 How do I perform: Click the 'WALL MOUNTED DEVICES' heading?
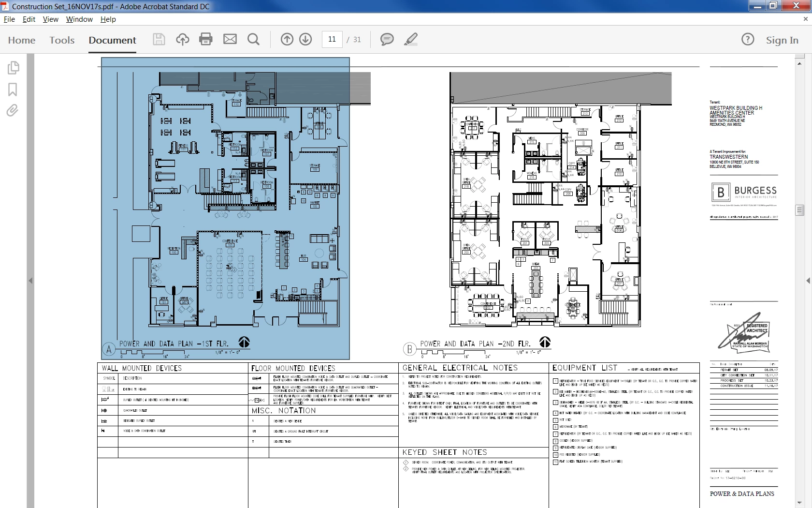point(142,368)
